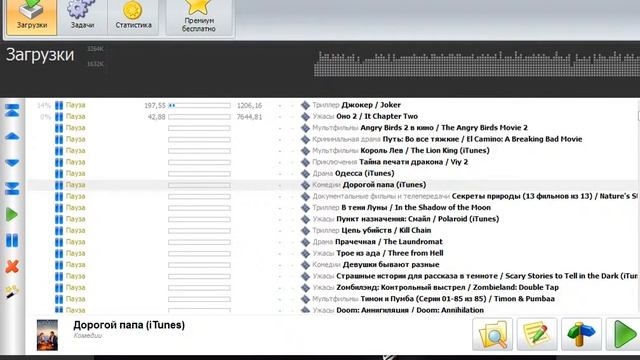This screenshot has width=640, height=360.
Task: Click diamond icon beside Timon & Pumbaa
Action: (305, 299)
